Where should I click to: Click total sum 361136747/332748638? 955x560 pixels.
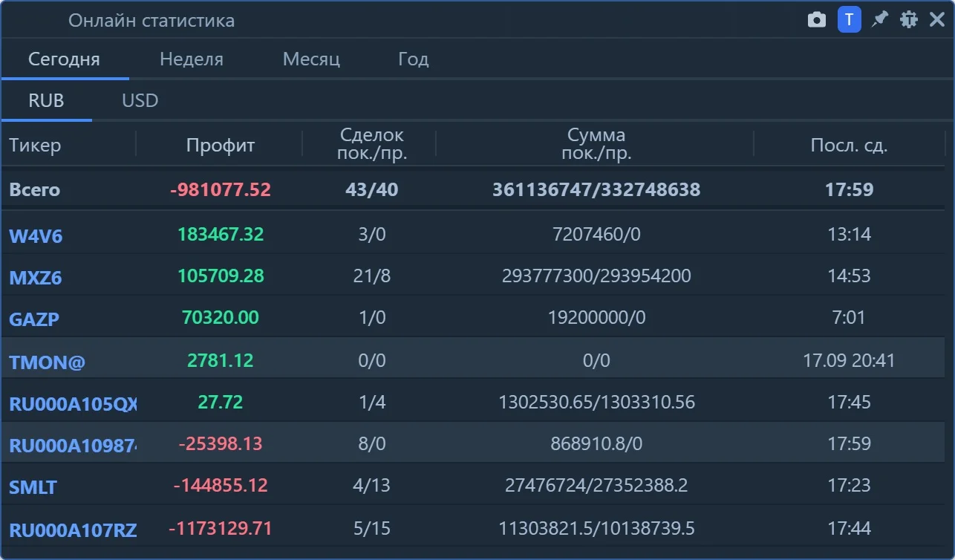[596, 189]
